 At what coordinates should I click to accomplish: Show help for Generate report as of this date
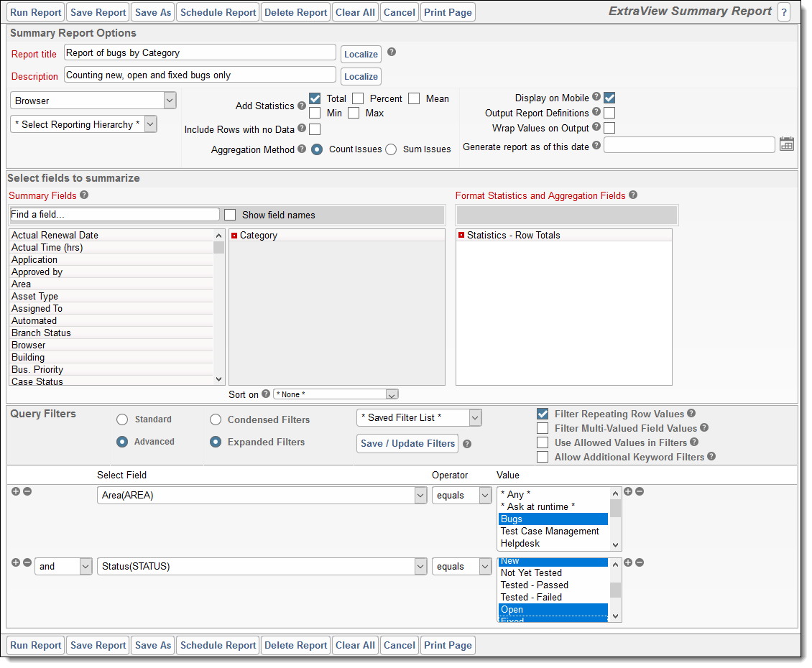(596, 145)
